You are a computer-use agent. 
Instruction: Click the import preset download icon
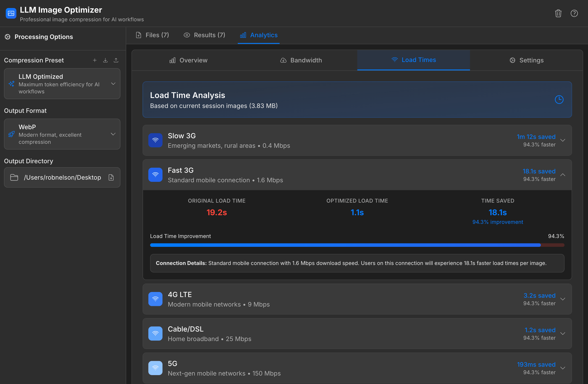[105, 60]
